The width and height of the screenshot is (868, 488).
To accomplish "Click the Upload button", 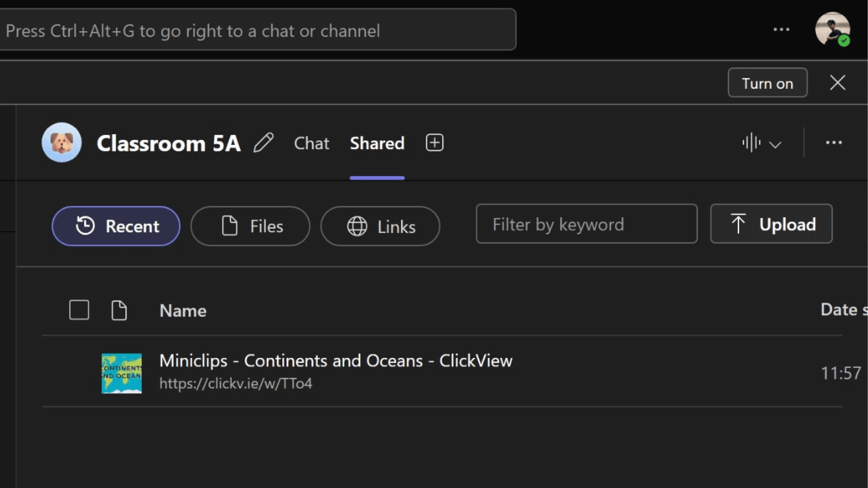I will pyautogui.click(x=771, y=224).
